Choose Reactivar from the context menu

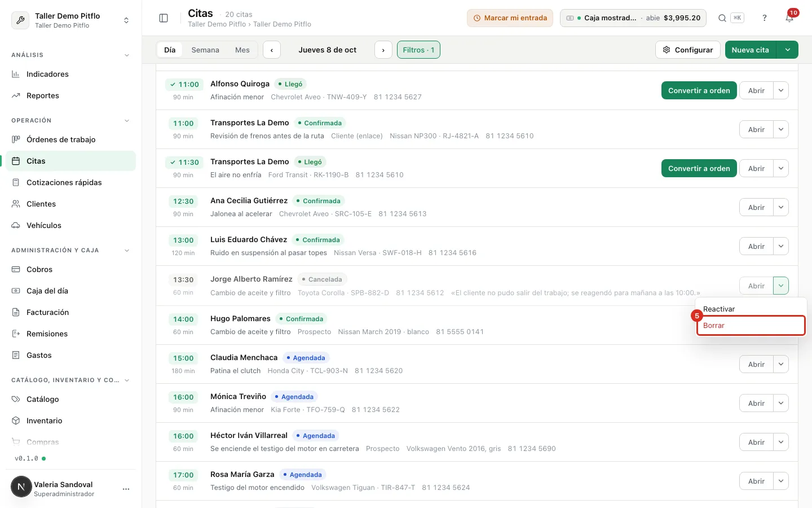tap(751, 309)
